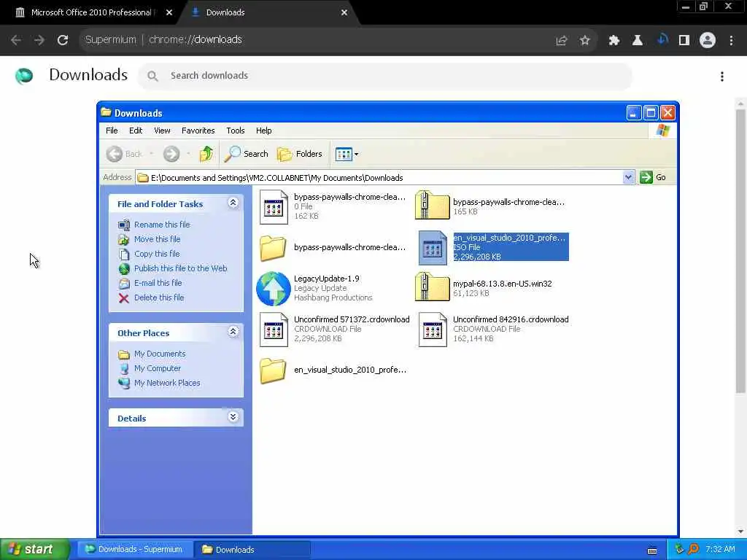Image resolution: width=747 pixels, height=560 pixels.
Task: Click Explorer Forward arrow button
Action: click(x=171, y=154)
